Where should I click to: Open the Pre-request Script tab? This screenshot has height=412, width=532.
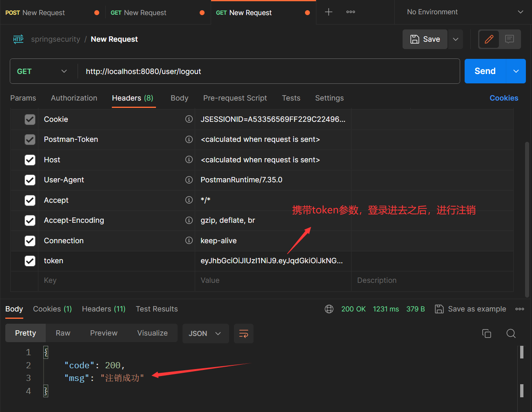coord(235,98)
